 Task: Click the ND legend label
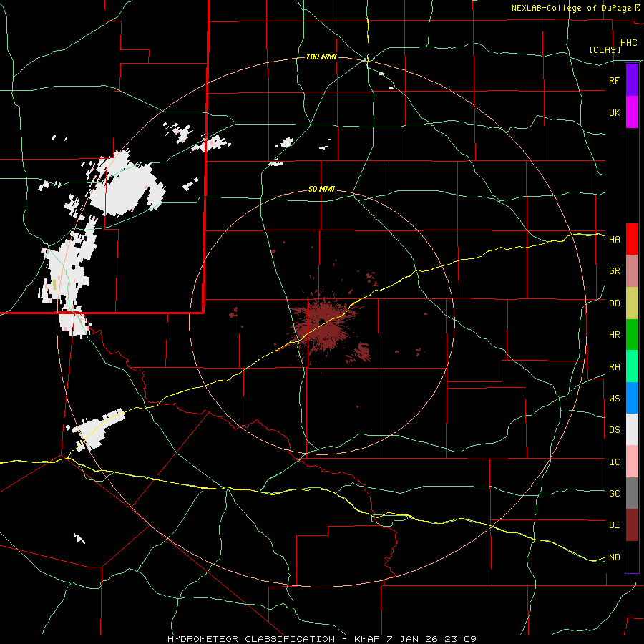pyautogui.click(x=615, y=557)
